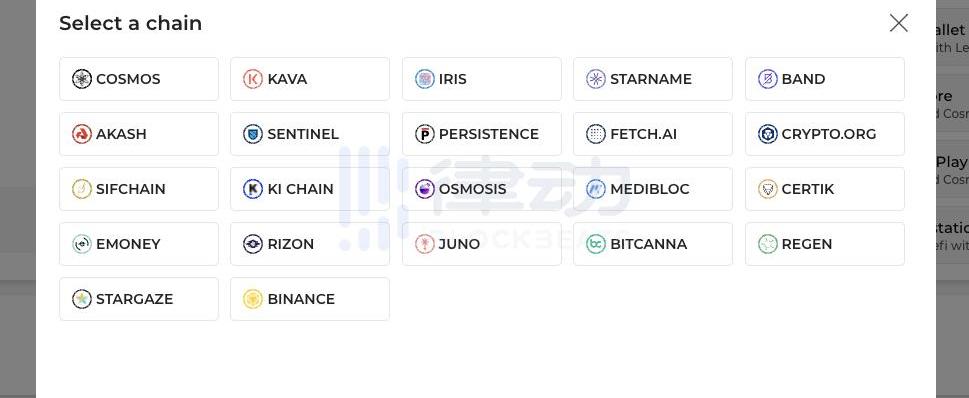969x398 pixels.
Task: Click the red Akash logo icon
Action: pos(82,134)
